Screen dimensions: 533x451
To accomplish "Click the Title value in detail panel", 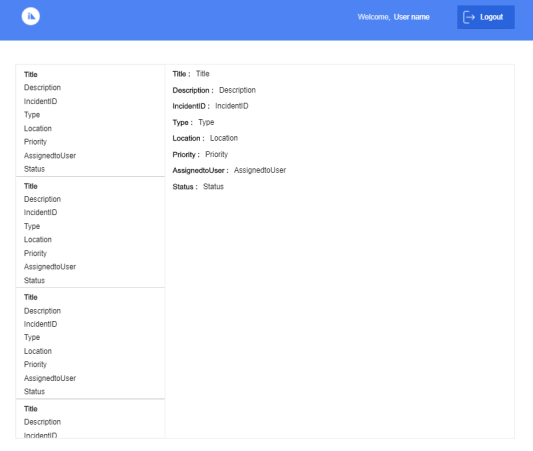I will tap(203, 74).
